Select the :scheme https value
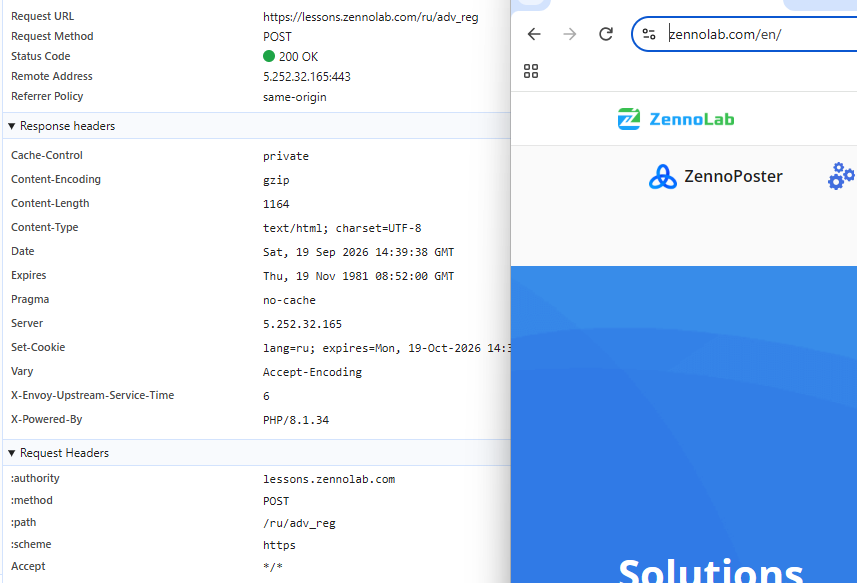The image size is (857, 583). click(x=279, y=545)
